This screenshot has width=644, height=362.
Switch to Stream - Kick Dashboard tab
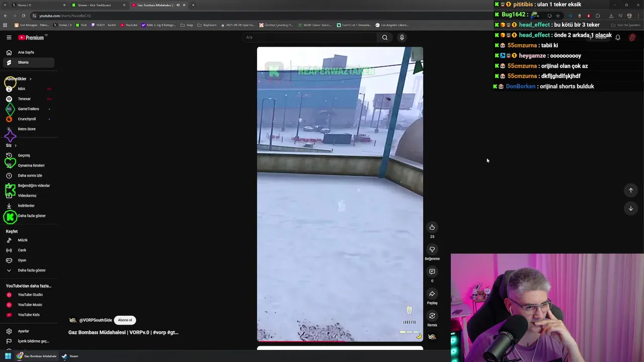[98, 5]
